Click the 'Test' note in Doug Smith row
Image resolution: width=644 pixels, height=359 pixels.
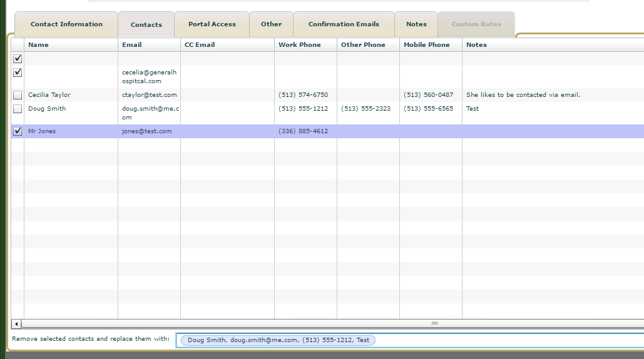coord(473,109)
